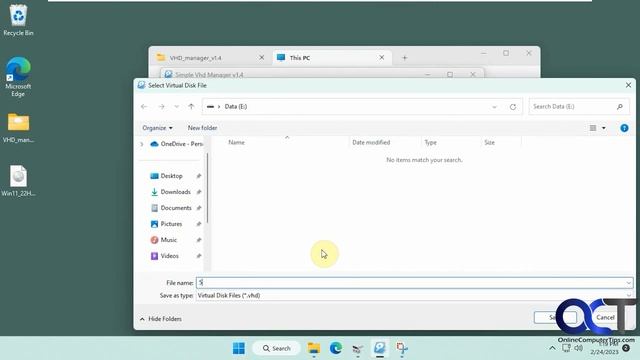Unpin Desktop using its pin icon
This screenshot has height=360, width=640.
199,176
